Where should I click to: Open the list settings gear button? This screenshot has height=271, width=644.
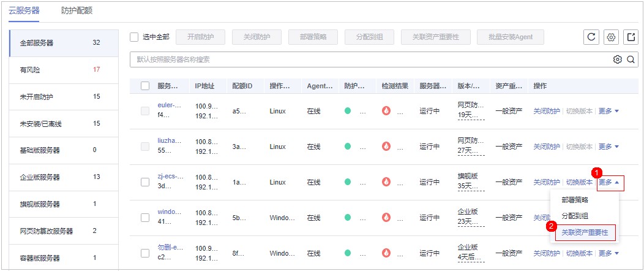pos(611,37)
